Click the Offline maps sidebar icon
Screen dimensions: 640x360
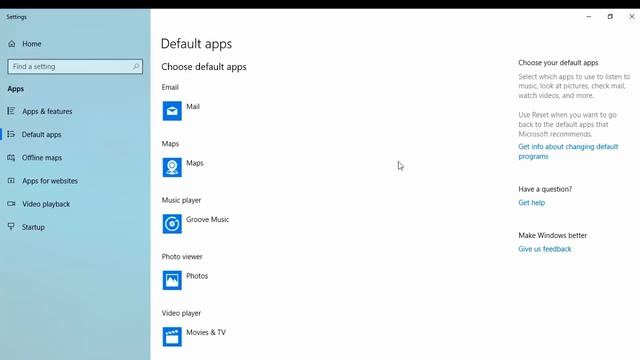[11, 158]
